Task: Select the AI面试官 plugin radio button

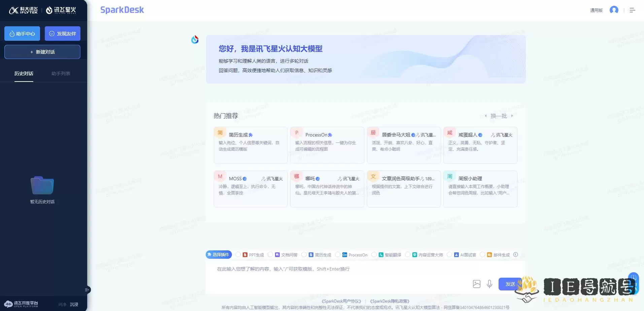Action: click(449, 255)
